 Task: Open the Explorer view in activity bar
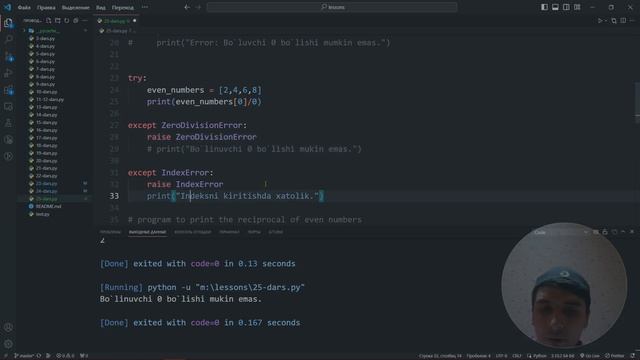click(x=8, y=23)
